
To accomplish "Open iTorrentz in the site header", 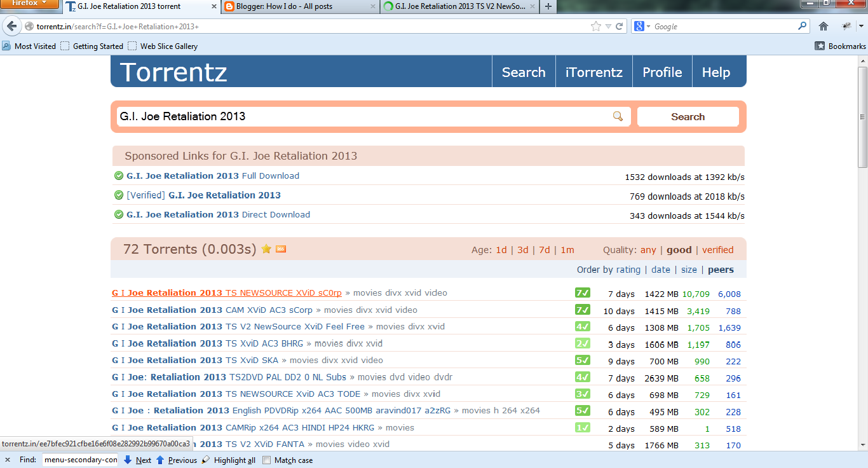I will (x=594, y=72).
